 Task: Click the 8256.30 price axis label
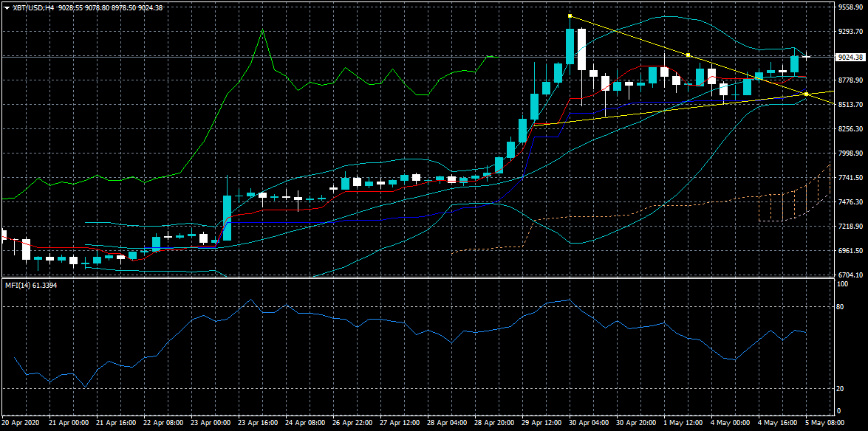coord(852,129)
